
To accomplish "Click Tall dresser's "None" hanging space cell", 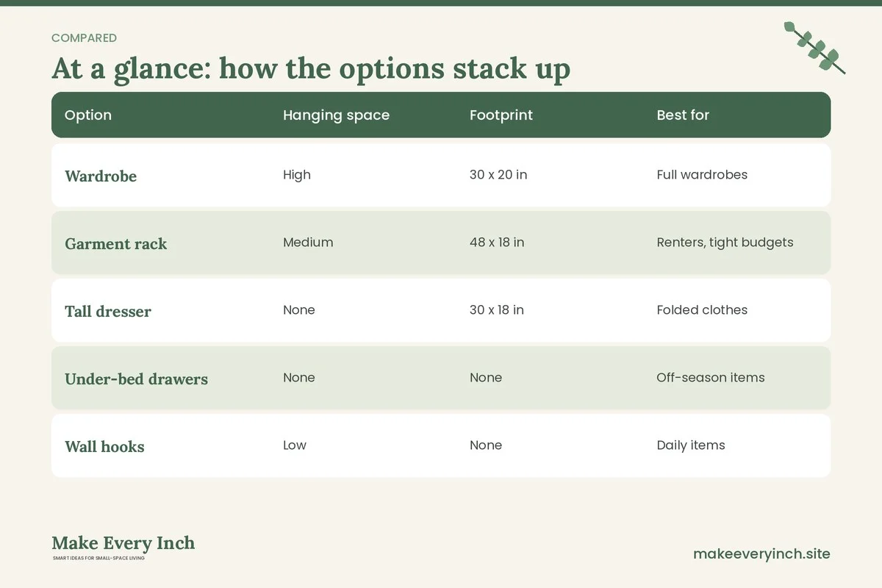I will point(299,310).
